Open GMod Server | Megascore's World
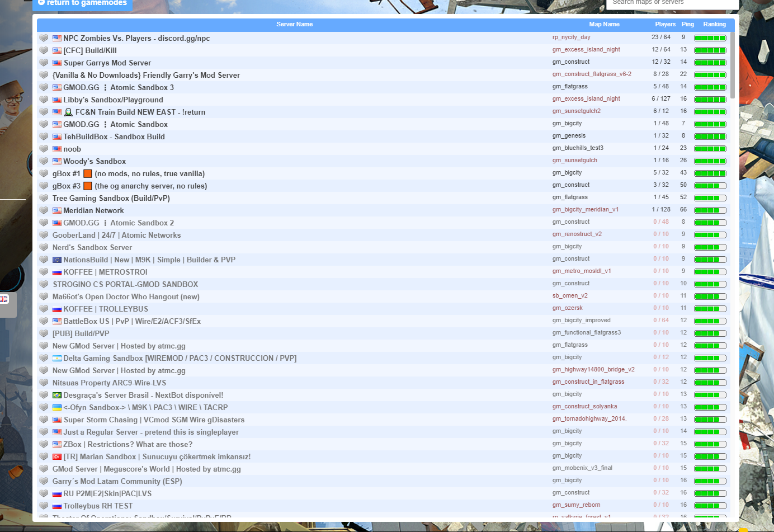The image size is (774, 532). coord(147,469)
